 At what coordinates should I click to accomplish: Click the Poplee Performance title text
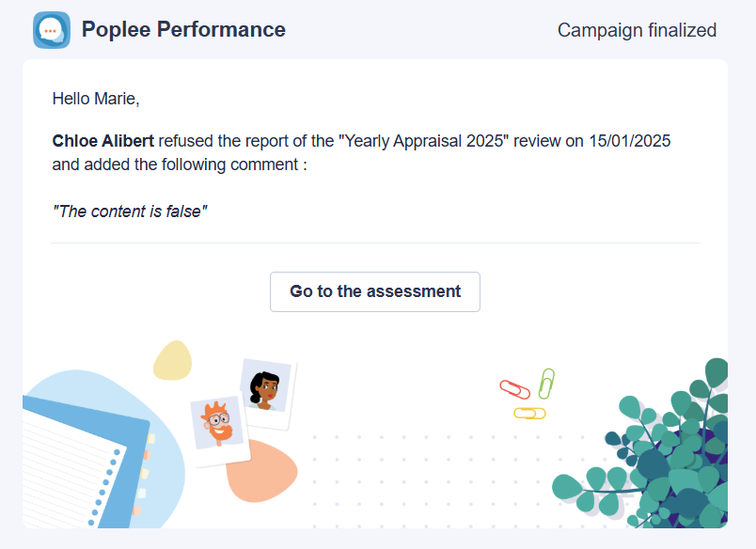[183, 30]
